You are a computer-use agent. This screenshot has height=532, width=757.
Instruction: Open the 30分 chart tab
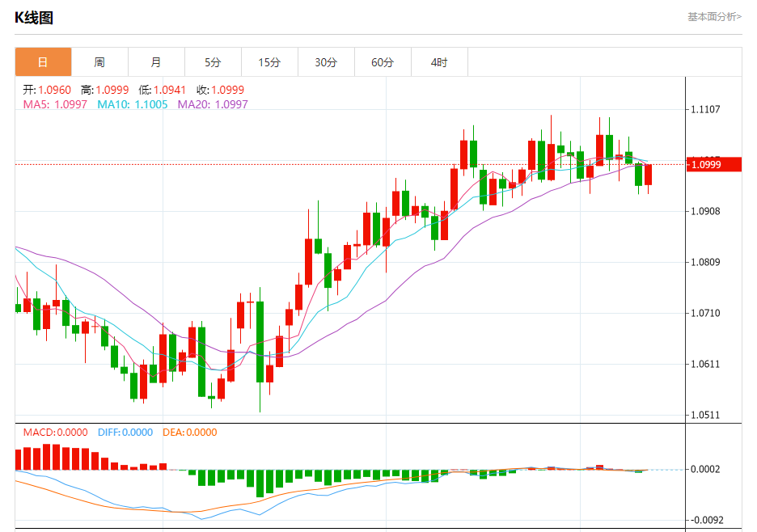(326, 61)
